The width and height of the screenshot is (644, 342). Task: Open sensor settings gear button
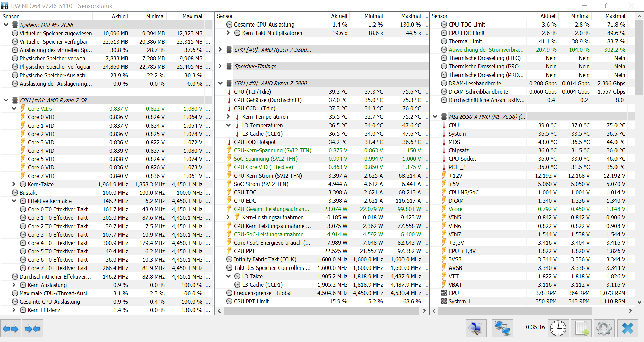click(604, 328)
